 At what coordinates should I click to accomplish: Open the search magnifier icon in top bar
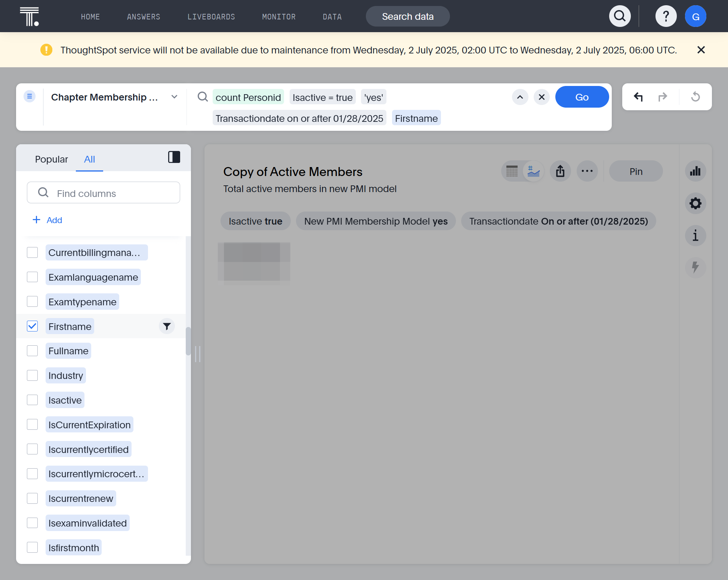(x=620, y=16)
